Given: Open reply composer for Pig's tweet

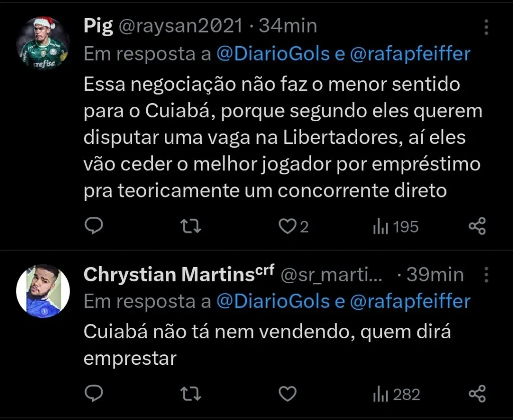Looking at the screenshot, I should [93, 226].
